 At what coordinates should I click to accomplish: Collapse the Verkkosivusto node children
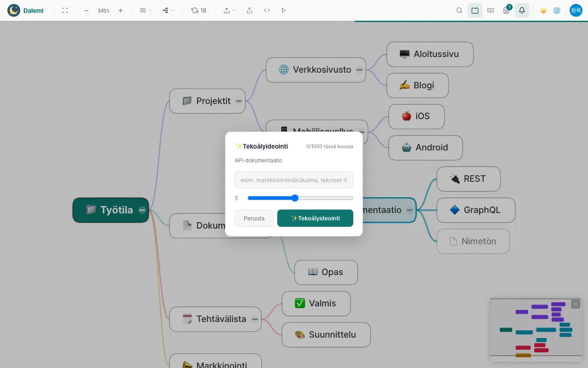tap(359, 69)
